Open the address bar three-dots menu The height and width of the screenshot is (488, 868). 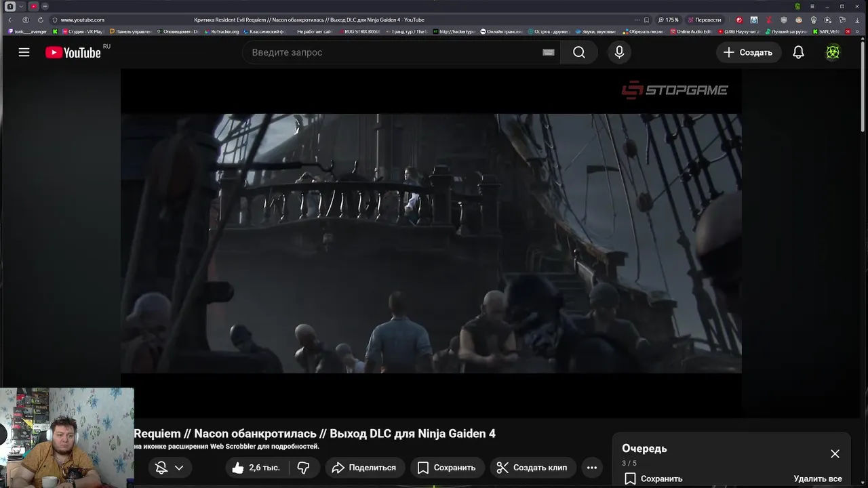[x=637, y=20]
